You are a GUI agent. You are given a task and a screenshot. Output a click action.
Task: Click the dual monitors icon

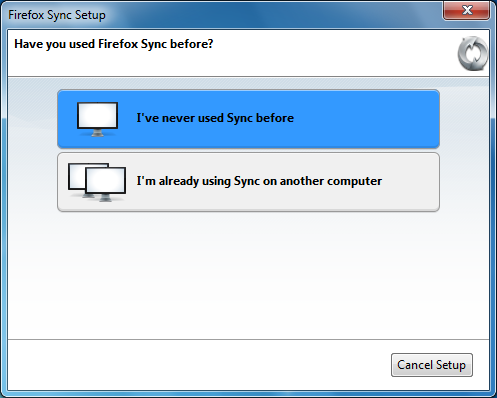click(x=97, y=182)
